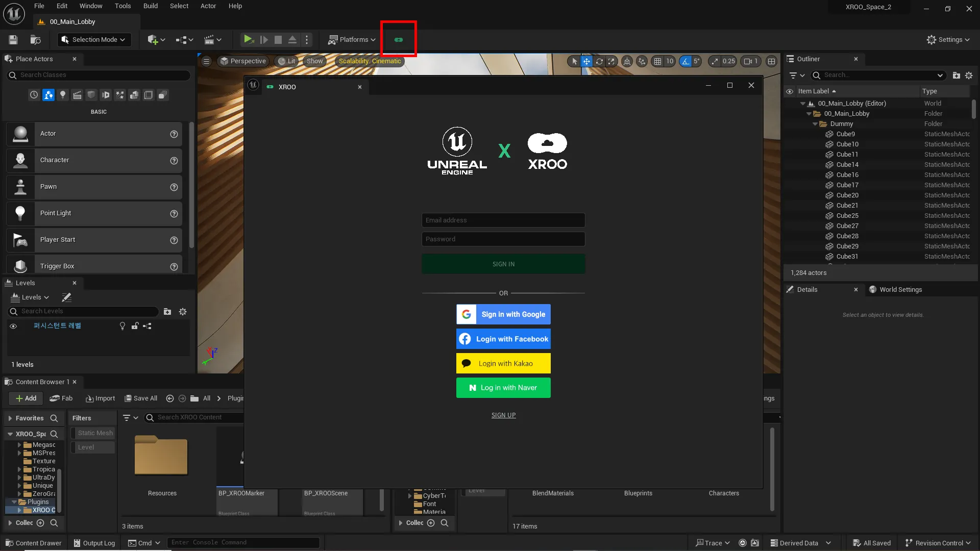The height and width of the screenshot is (551, 980).
Task: Open the Selection Mode dropdown
Action: (94, 40)
